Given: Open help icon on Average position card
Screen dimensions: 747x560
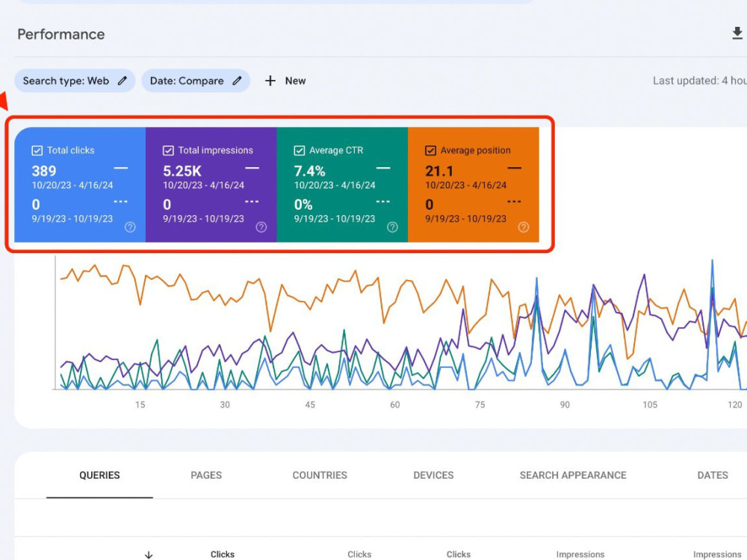Looking at the screenshot, I should [x=523, y=227].
